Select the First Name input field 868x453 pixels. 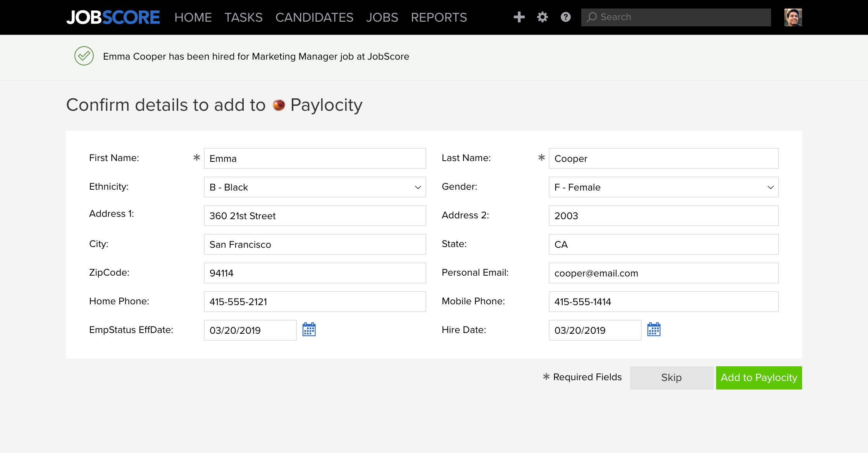coord(315,158)
